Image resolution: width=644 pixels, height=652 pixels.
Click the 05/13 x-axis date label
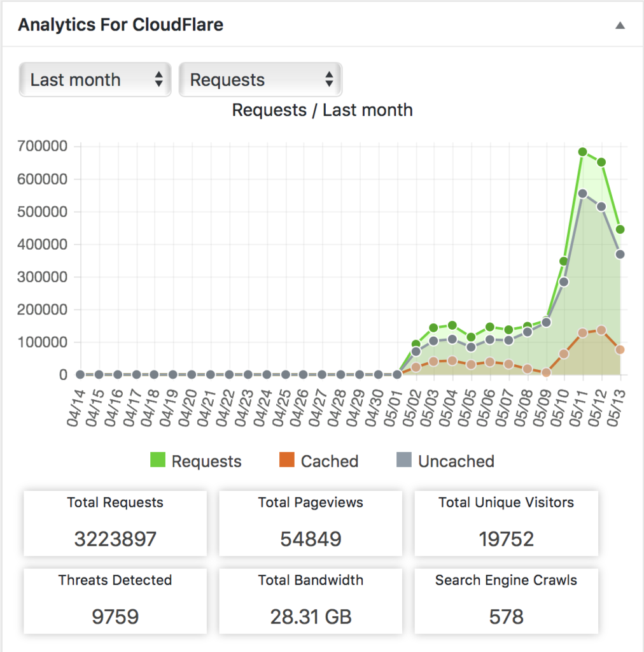click(x=616, y=408)
